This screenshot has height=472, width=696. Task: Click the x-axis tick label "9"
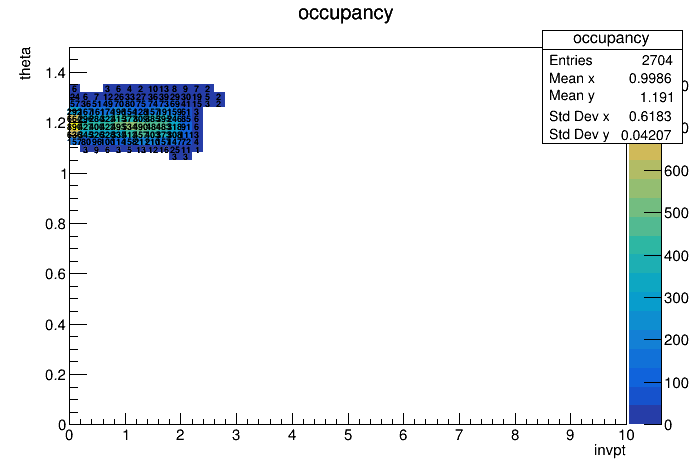point(570,435)
